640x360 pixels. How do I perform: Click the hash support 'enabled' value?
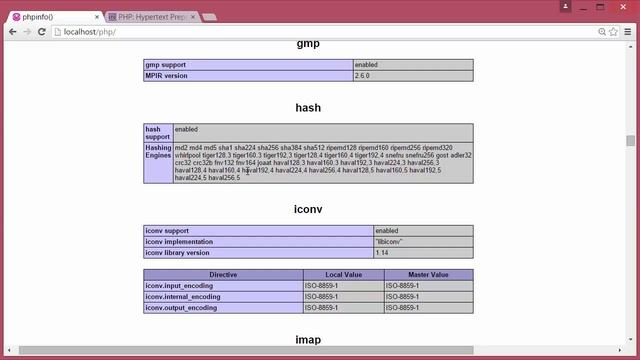(x=323, y=133)
